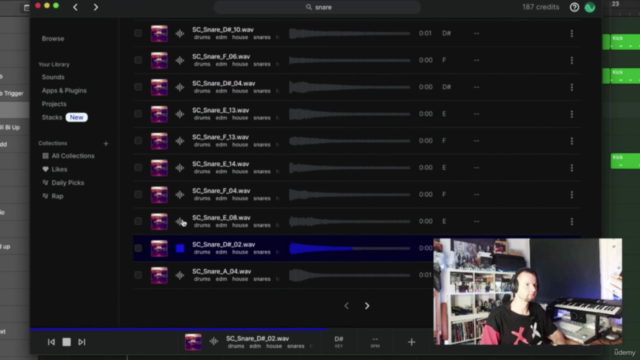Open All Collections
This screenshot has height=360, width=640.
pyautogui.click(x=69, y=156)
